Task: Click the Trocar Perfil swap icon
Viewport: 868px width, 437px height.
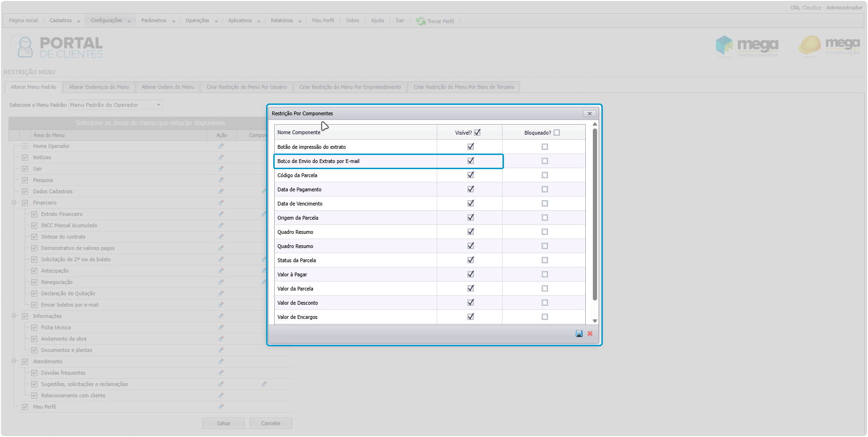Action: (x=420, y=21)
